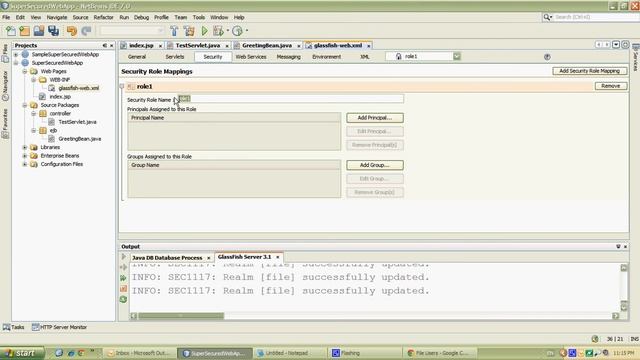Click the Output panel debug-start server icon
The height and width of the screenshot is (360, 640).
pos(124,267)
